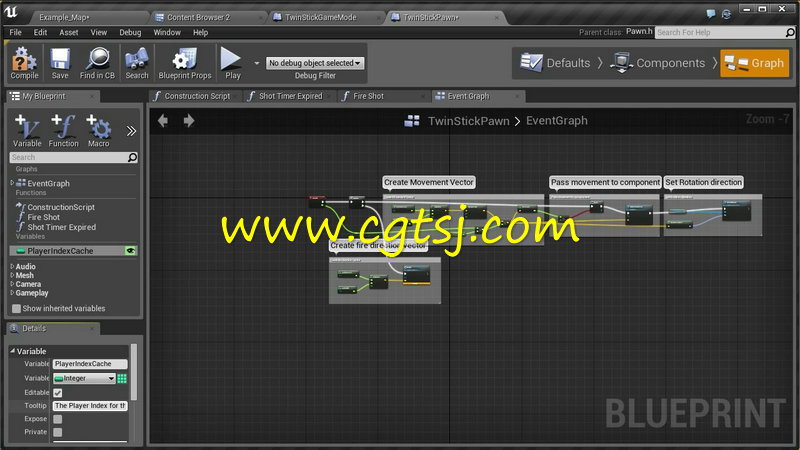Collapse Variable details section

[x=13, y=351]
